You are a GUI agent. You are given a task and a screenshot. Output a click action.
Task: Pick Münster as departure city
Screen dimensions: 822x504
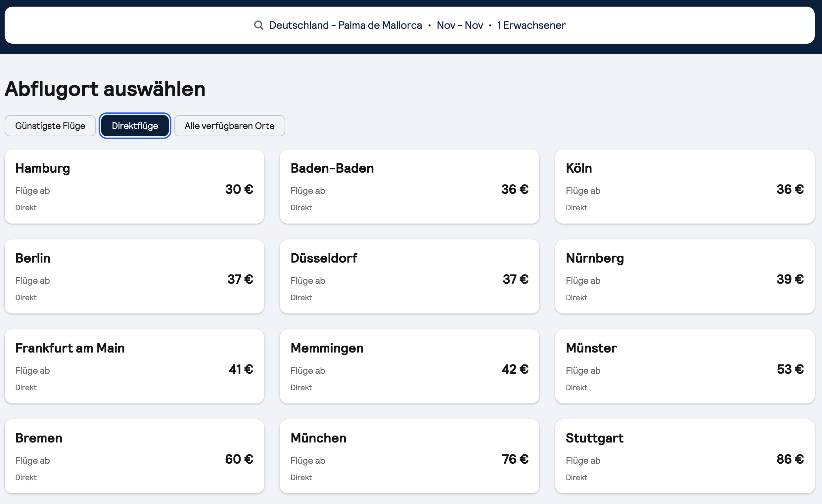685,366
